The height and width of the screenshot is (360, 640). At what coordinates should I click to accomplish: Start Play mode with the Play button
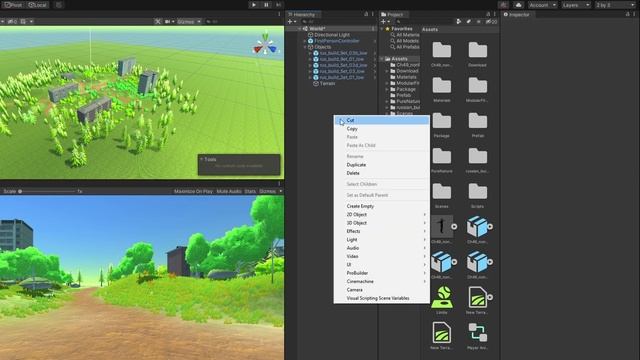(253, 5)
